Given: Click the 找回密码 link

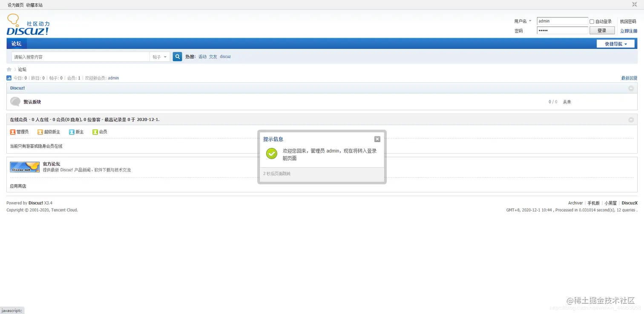Looking at the screenshot, I should [x=628, y=21].
